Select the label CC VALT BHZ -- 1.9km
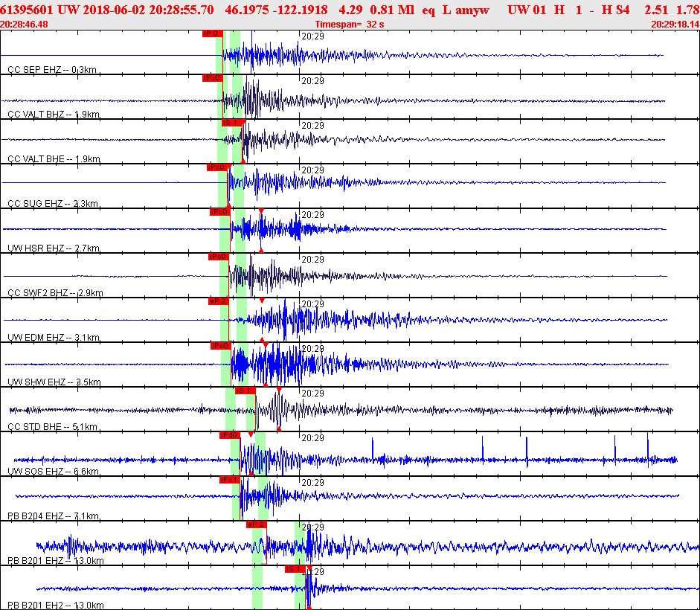Viewport: 700px width, 610px height. tap(54, 115)
